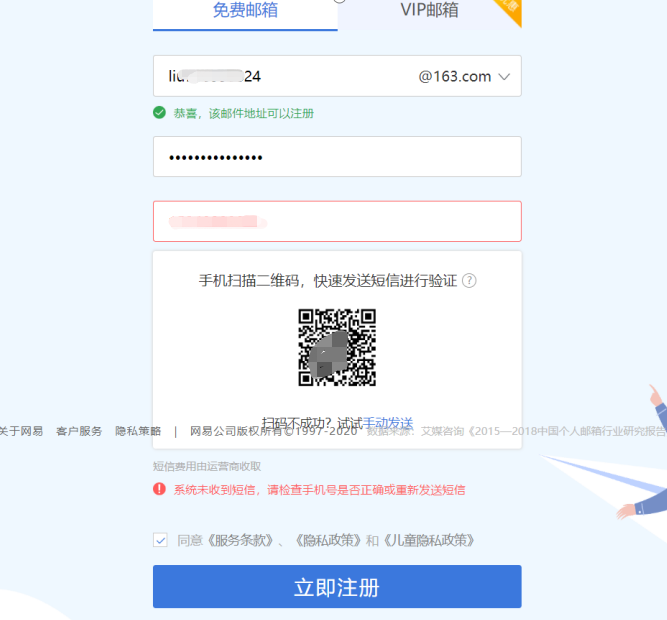Expand the domain chevron arrow
Viewport: 667px width, 620px height.
(504, 77)
